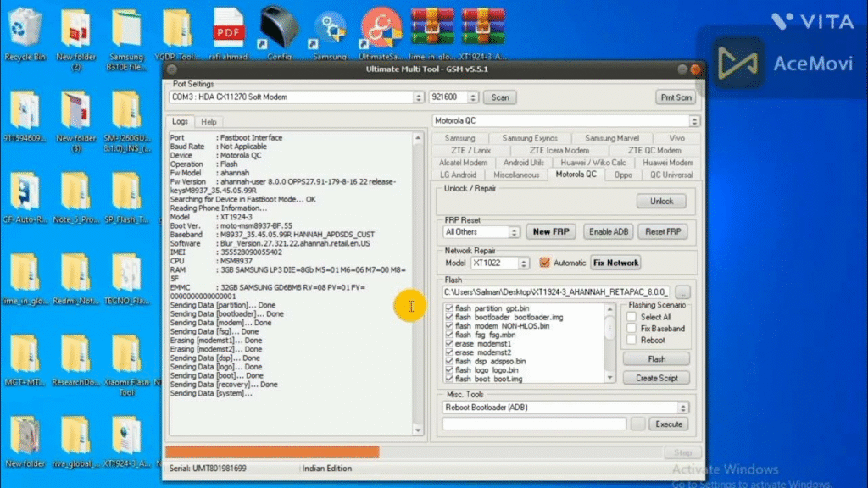Open the Samsung gear shortcut icon
Screen dimensions: 868x488
pyautogui.click(x=328, y=30)
